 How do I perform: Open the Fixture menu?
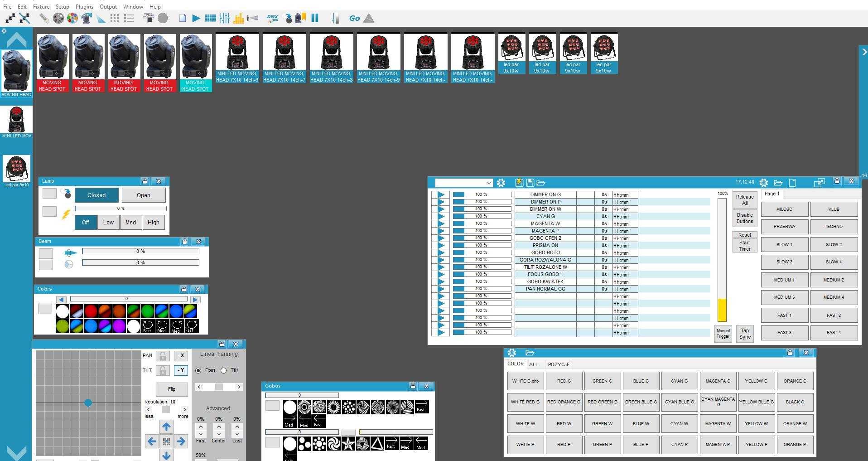[x=41, y=7]
